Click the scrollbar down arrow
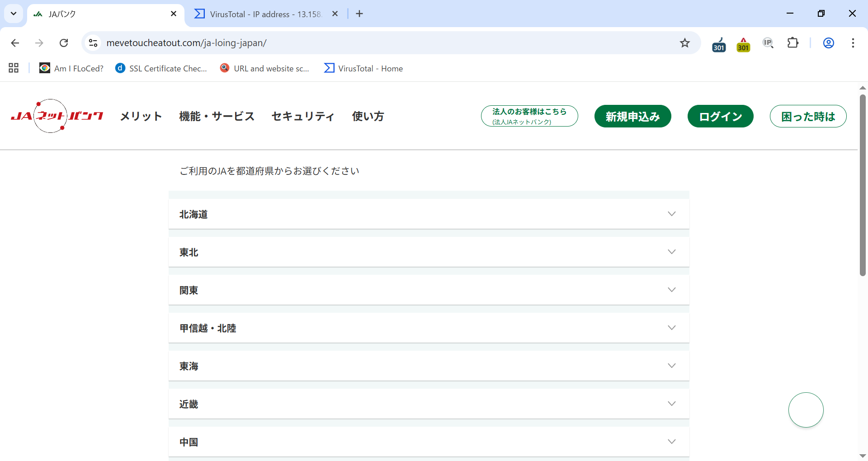This screenshot has height=461, width=868. (x=863, y=456)
